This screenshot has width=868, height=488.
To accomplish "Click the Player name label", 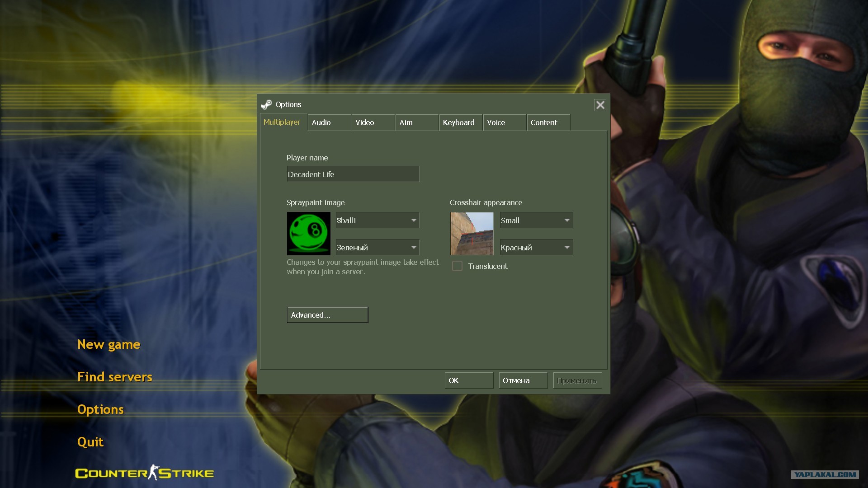I will coord(307,158).
